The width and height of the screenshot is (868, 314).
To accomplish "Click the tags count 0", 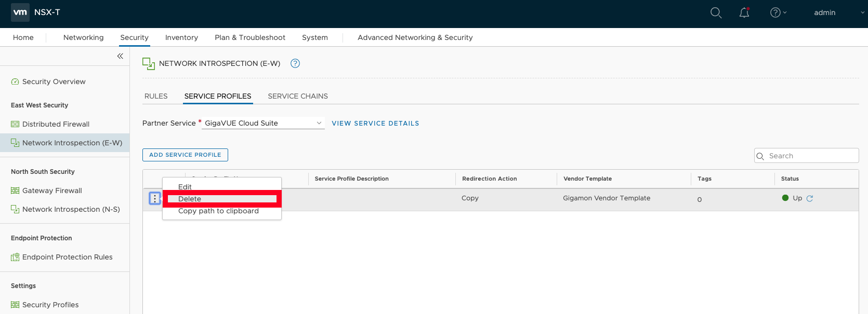I will (x=700, y=200).
